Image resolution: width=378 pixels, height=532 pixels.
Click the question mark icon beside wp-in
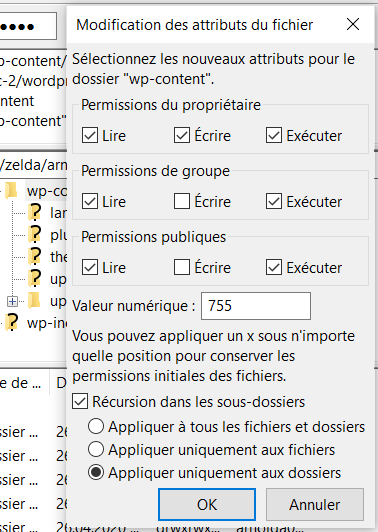tap(12, 322)
